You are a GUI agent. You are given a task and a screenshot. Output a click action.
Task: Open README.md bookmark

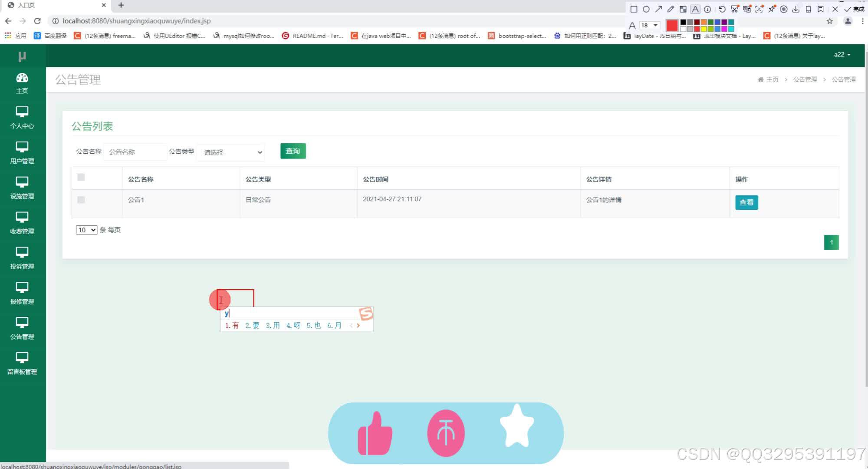coord(312,36)
